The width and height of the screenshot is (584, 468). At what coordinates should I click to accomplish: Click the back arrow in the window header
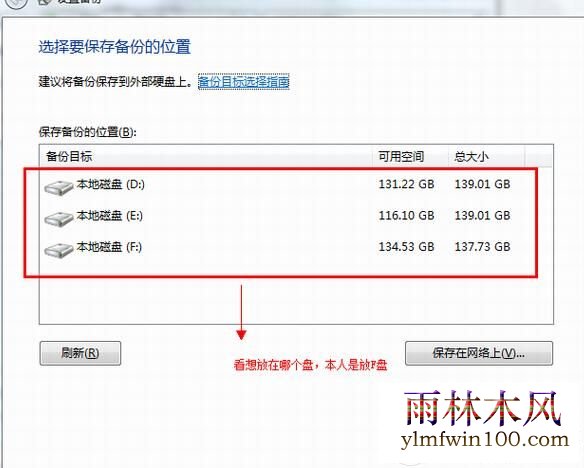click(15, 3)
